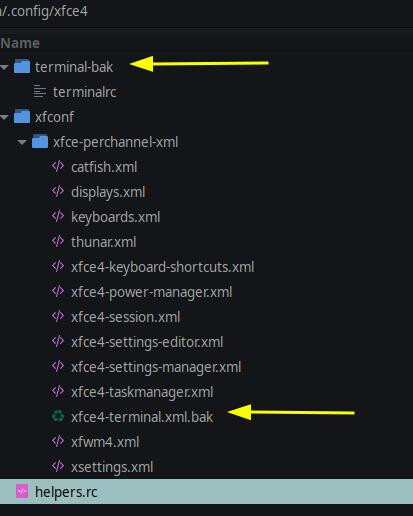Screen dimensions: 413x516
Task: Click the xsettings.xml code icon
Action: (x=58, y=466)
